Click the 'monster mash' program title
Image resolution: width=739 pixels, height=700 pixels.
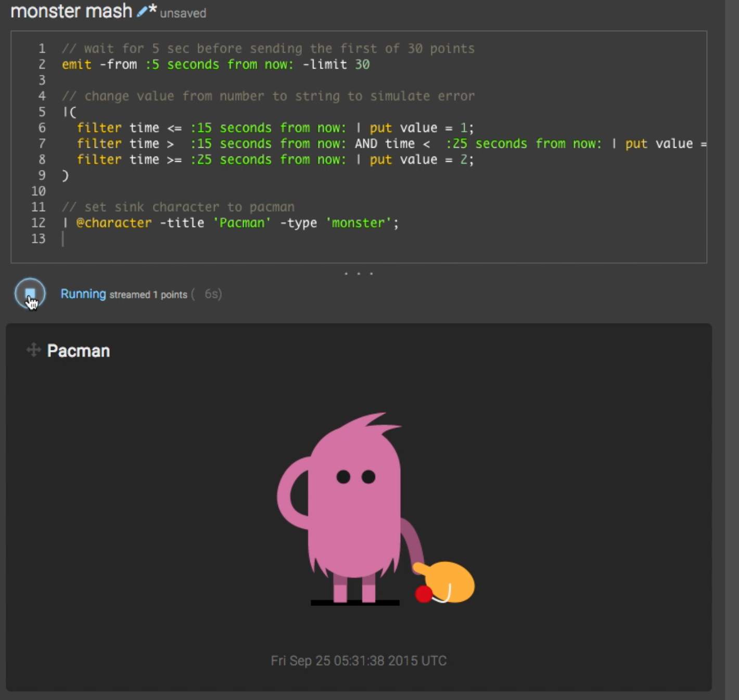click(71, 11)
